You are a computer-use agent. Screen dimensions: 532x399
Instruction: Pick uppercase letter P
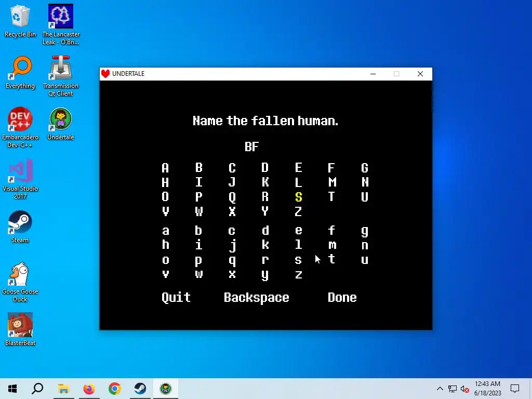199,197
